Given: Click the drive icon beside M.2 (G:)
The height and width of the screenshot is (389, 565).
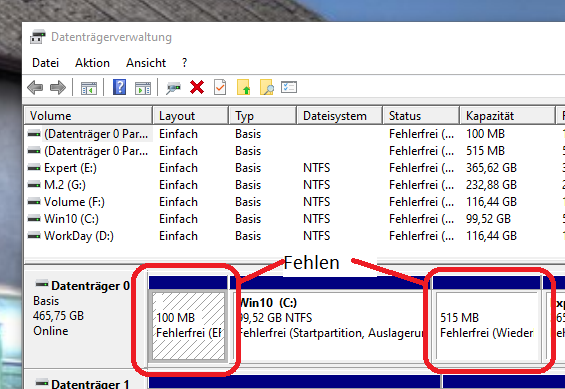Looking at the screenshot, I should pyautogui.click(x=34, y=185).
